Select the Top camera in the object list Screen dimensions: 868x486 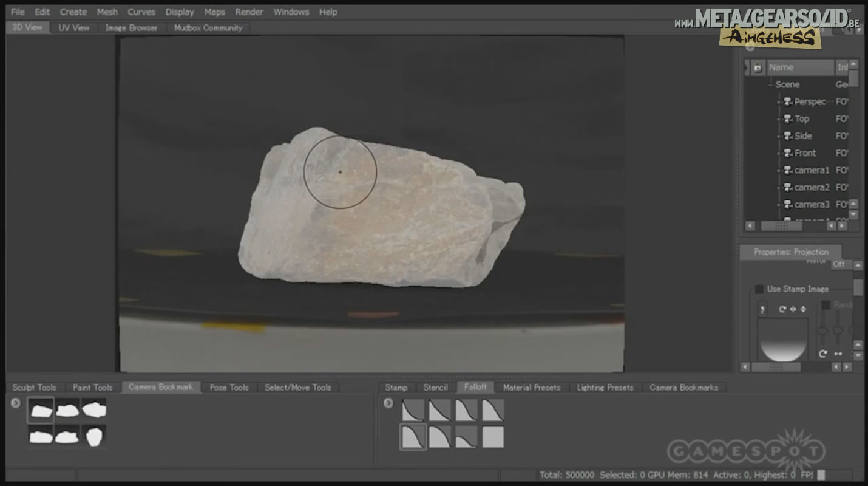[796, 119]
